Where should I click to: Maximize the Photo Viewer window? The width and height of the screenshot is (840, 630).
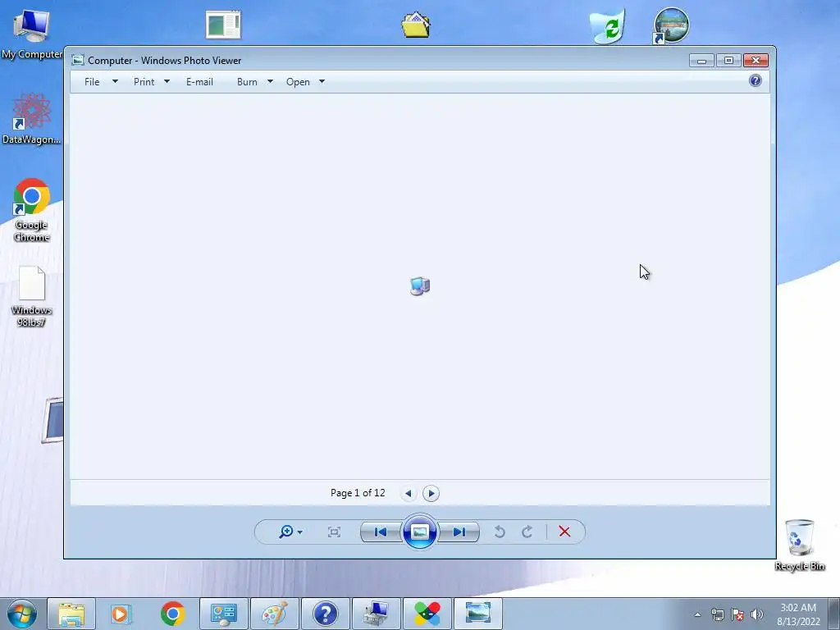[728, 61]
